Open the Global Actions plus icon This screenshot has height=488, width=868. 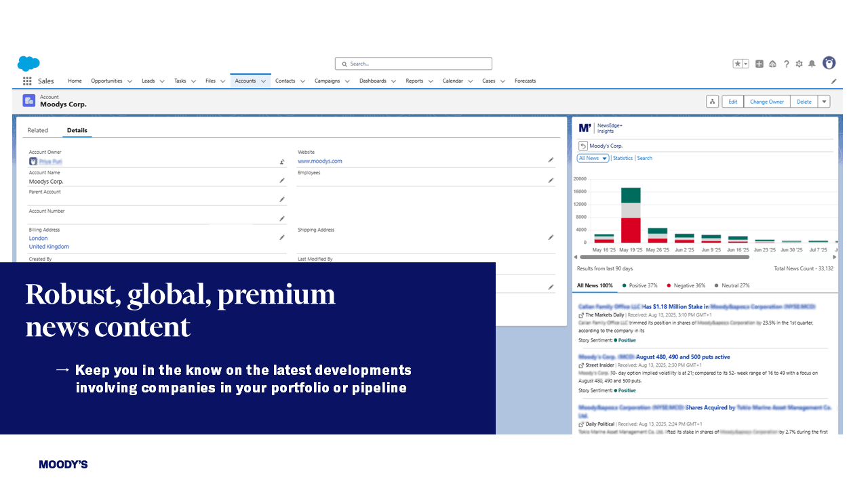click(x=759, y=64)
